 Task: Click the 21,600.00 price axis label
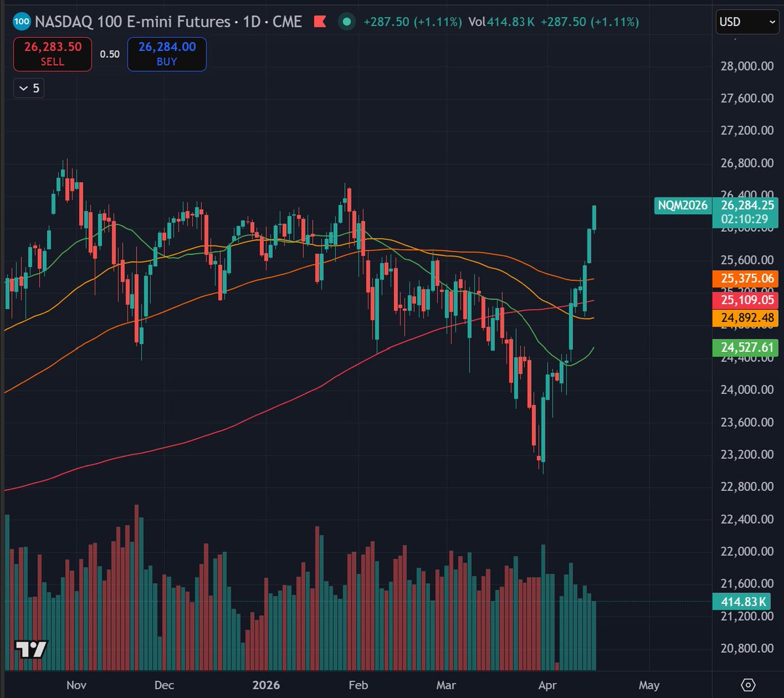pyautogui.click(x=747, y=584)
